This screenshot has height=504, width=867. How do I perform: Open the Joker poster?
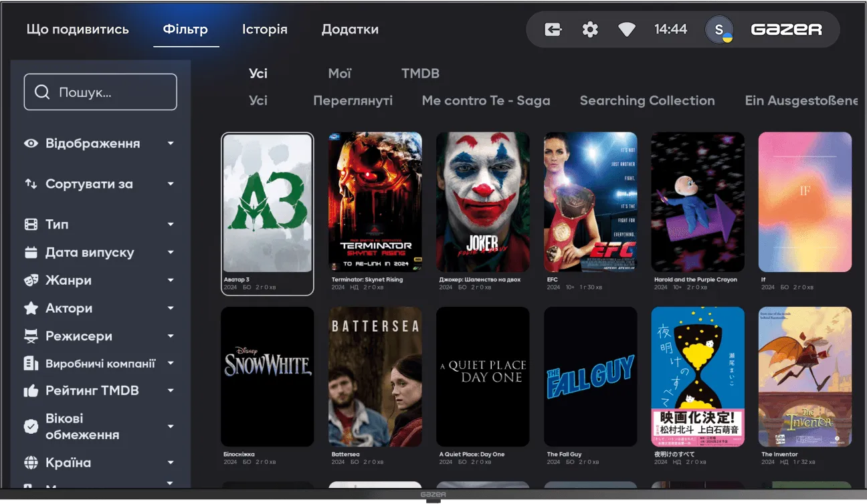[x=483, y=202]
